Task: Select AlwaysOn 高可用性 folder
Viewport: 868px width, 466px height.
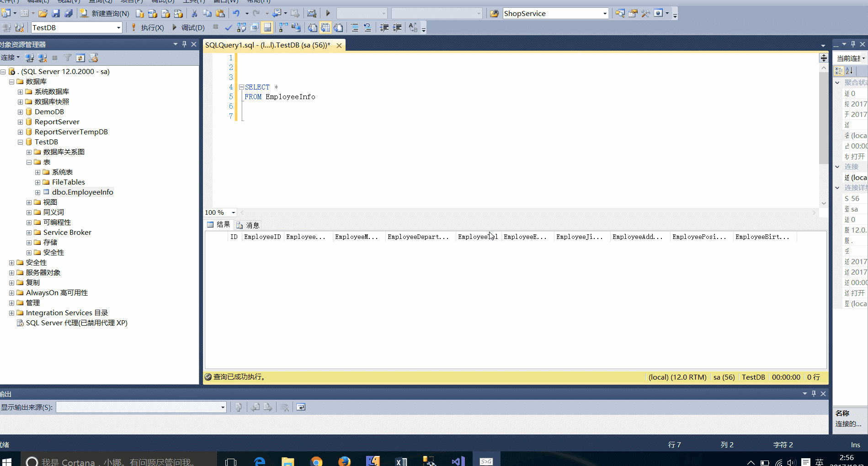Action: pyautogui.click(x=57, y=293)
